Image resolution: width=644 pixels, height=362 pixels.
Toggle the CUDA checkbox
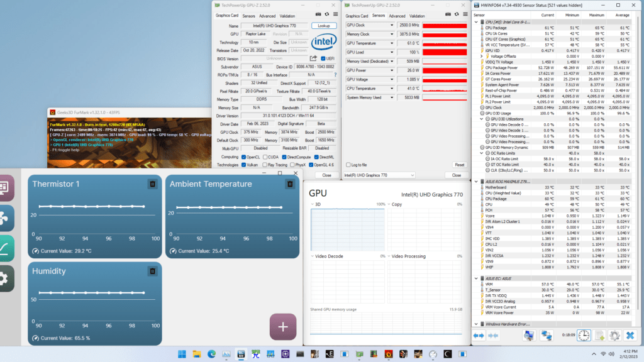tap(265, 156)
